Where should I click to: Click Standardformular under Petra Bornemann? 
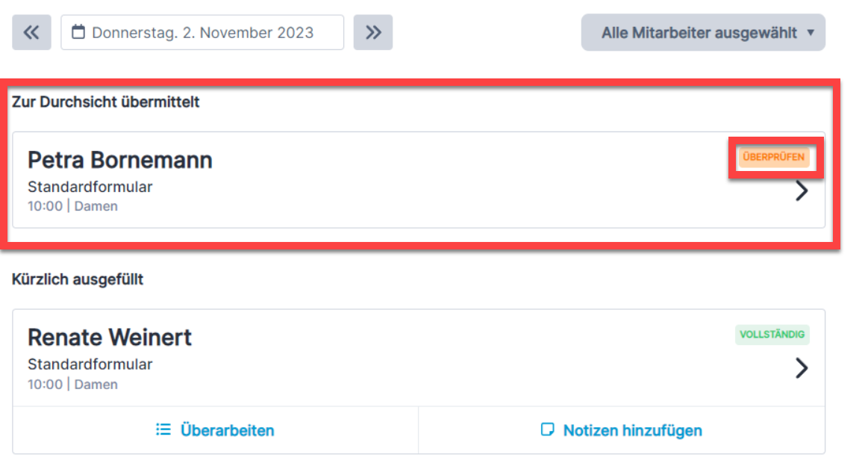click(x=90, y=187)
